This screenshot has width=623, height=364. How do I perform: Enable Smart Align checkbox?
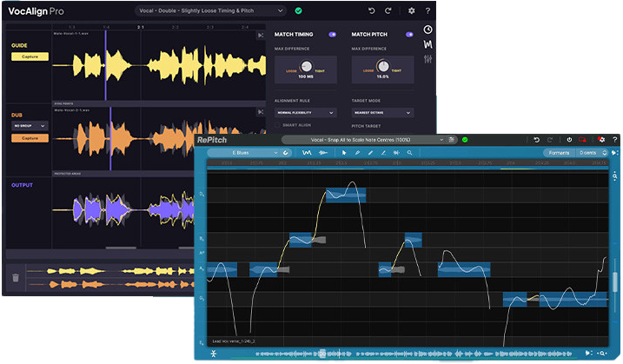tap(277, 125)
